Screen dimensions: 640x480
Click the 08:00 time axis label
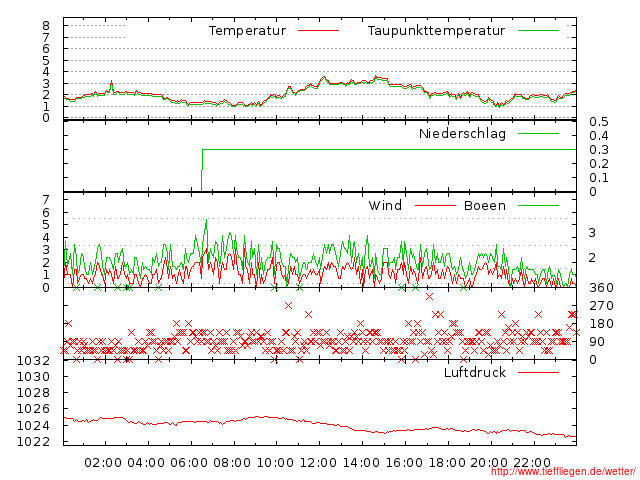coord(232,463)
